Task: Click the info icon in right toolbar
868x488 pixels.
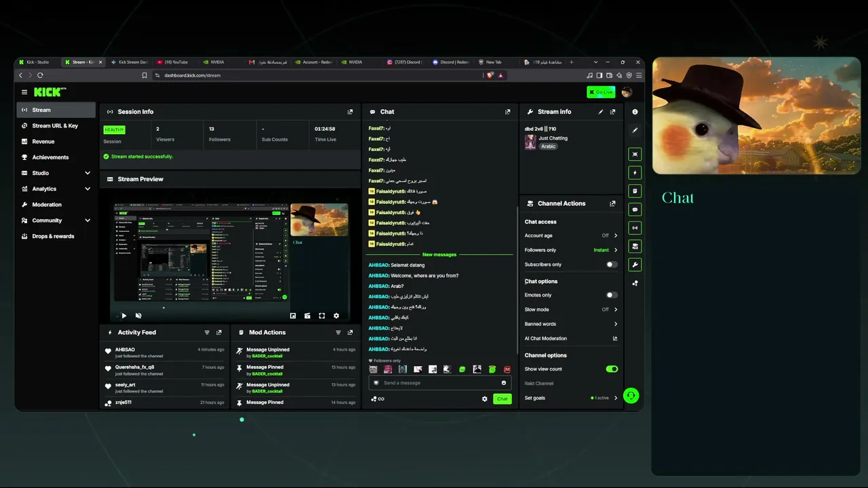Action: pyautogui.click(x=635, y=112)
